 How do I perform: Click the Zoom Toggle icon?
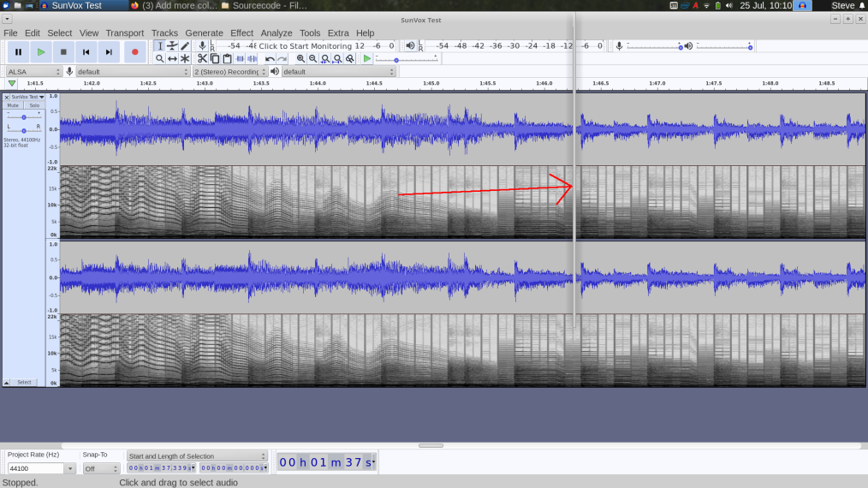click(x=350, y=59)
